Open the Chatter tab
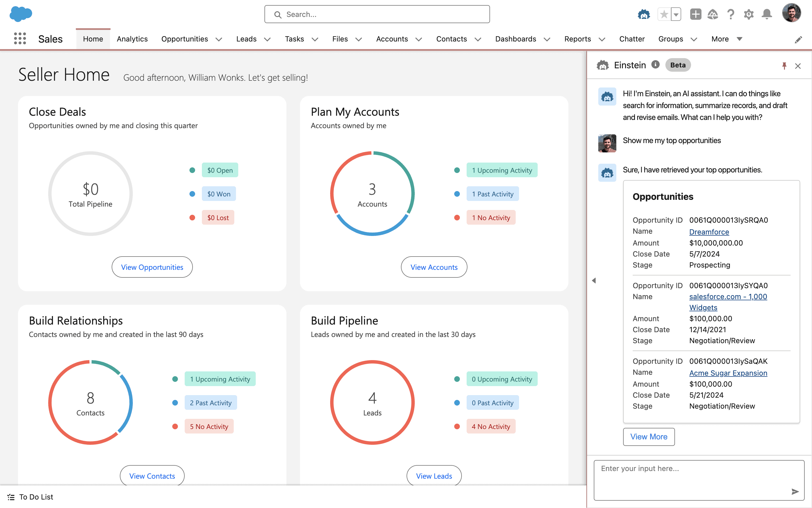 (632, 39)
